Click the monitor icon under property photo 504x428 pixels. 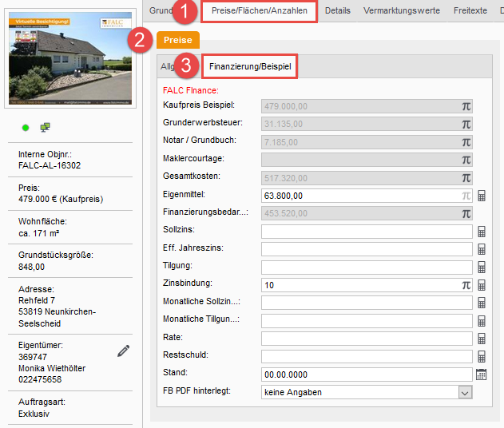point(45,128)
